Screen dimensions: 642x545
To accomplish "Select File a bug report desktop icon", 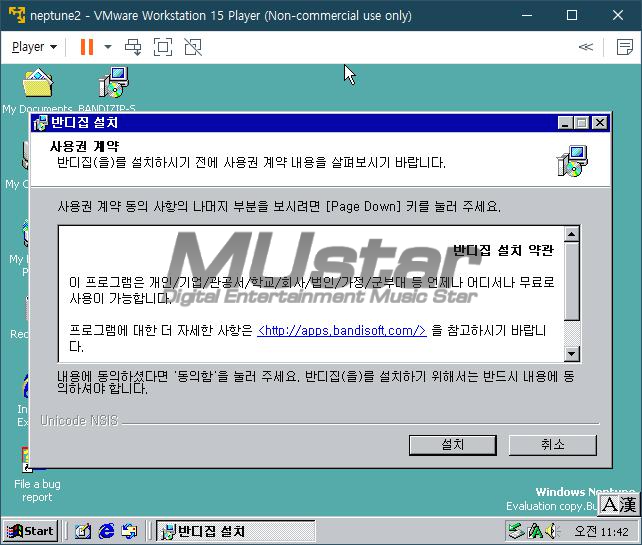I will point(37,475).
